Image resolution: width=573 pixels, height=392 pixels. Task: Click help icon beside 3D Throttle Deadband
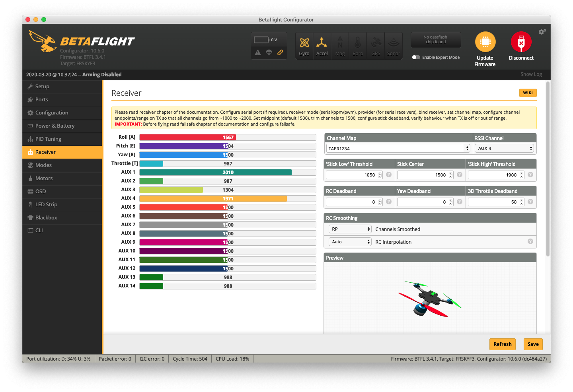[530, 202]
